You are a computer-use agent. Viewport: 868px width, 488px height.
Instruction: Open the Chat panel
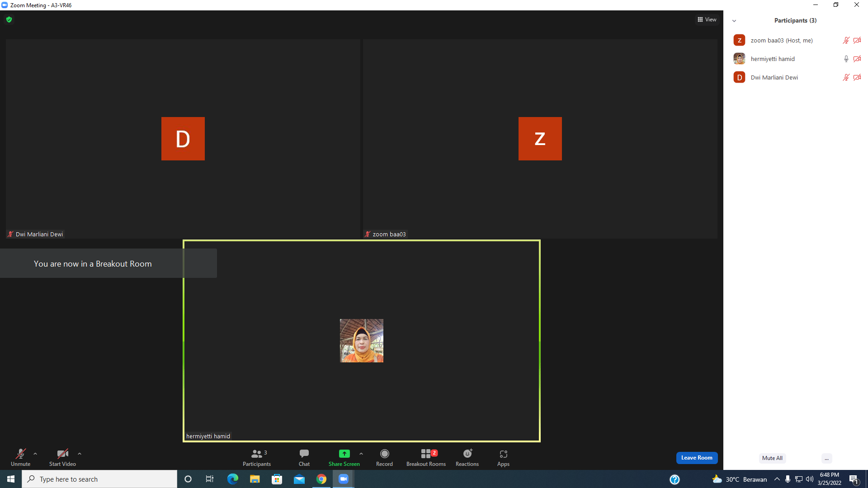click(304, 457)
